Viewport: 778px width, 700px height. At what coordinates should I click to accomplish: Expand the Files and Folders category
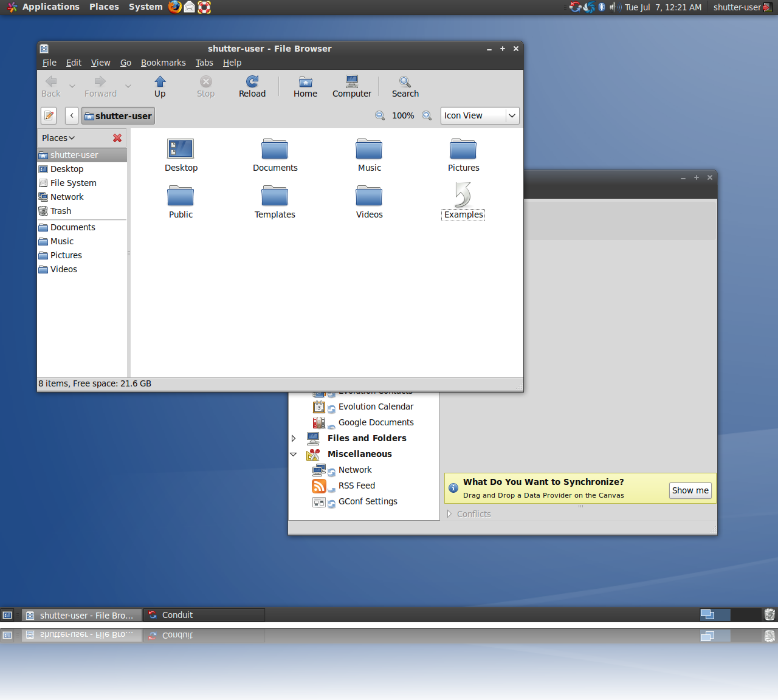pyautogui.click(x=294, y=438)
